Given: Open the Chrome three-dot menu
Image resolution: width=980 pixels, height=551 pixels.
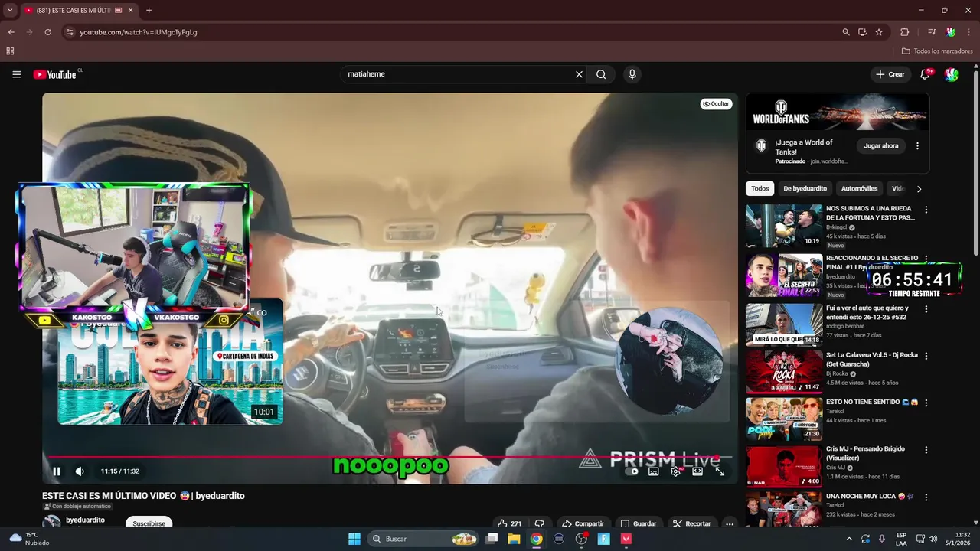Looking at the screenshot, I should coord(969,32).
